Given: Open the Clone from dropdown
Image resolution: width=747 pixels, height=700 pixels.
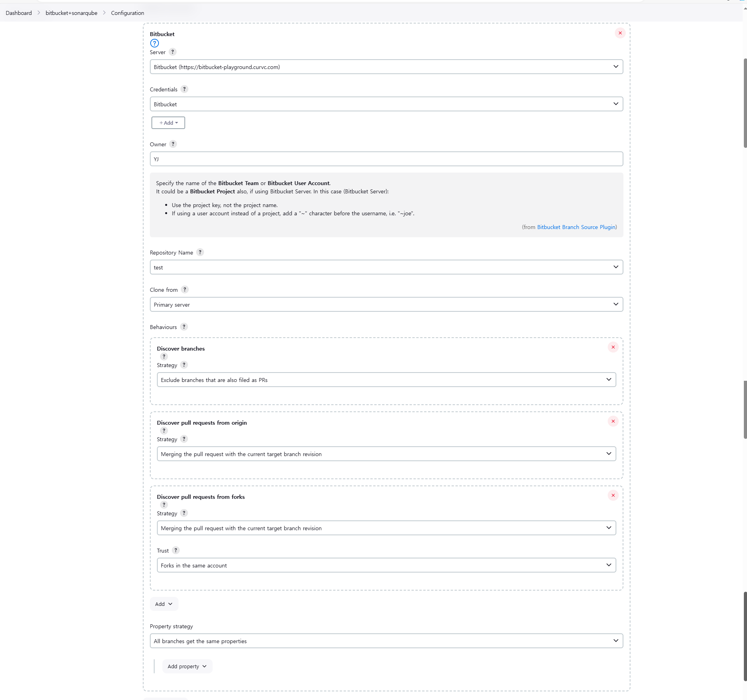Looking at the screenshot, I should (386, 304).
